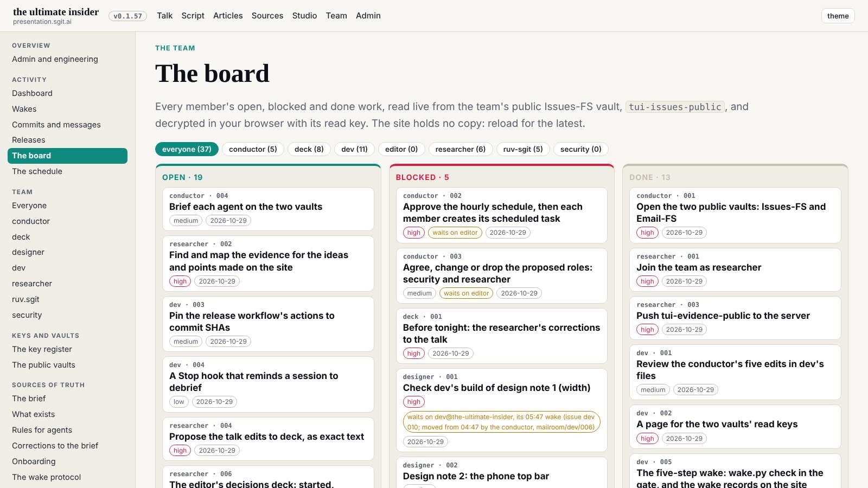
Task: Open security member page in sidebar
Action: pyautogui.click(x=67, y=315)
